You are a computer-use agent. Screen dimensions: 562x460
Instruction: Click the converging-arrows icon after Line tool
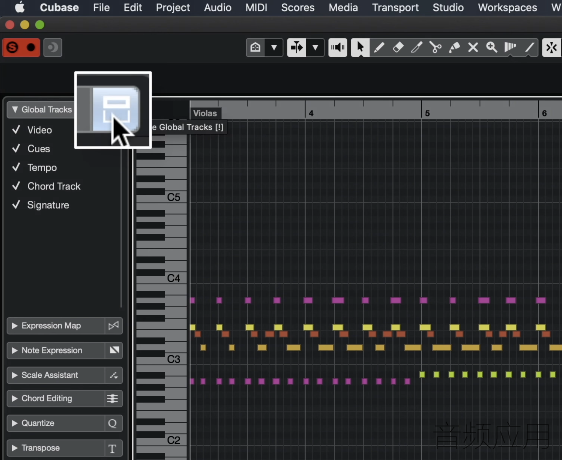click(x=552, y=47)
